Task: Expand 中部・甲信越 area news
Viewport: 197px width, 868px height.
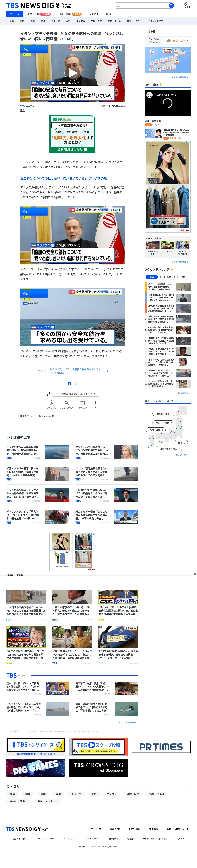Action: (164, 423)
